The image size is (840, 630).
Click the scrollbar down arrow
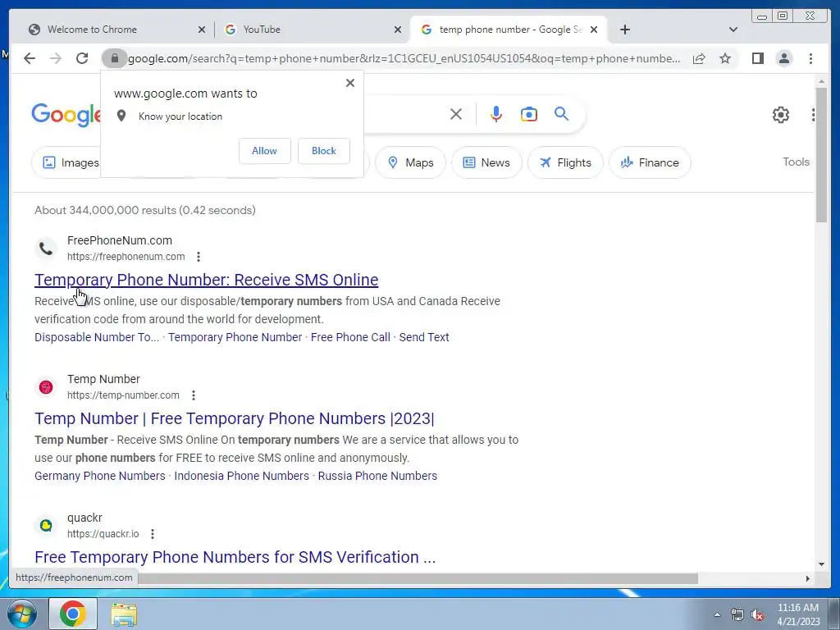pos(821,564)
